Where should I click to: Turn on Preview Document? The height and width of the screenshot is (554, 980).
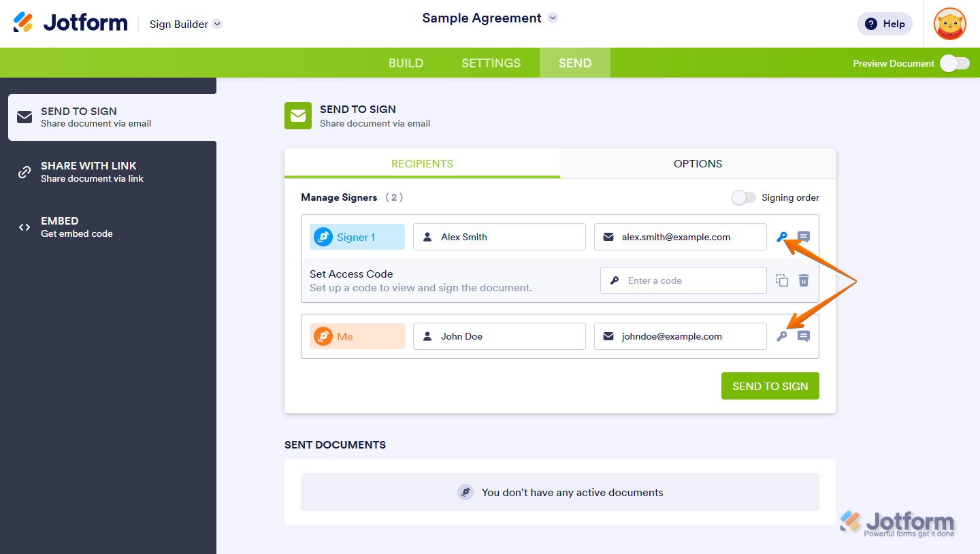(x=953, y=63)
